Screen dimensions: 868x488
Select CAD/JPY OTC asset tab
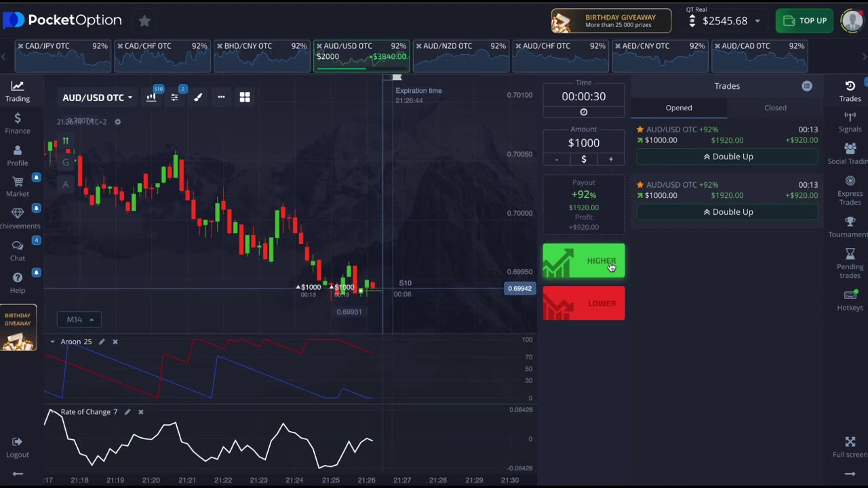click(x=62, y=56)
